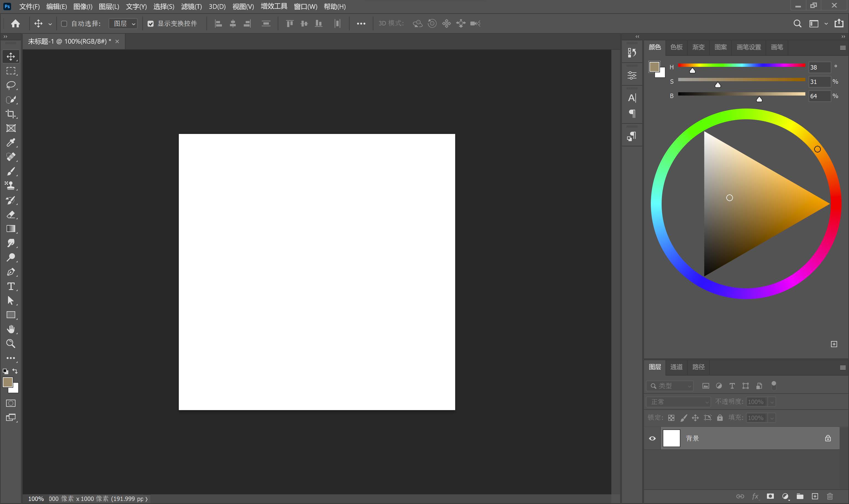
Task: Switch to the 通道 tab
Action: point(676,367)
